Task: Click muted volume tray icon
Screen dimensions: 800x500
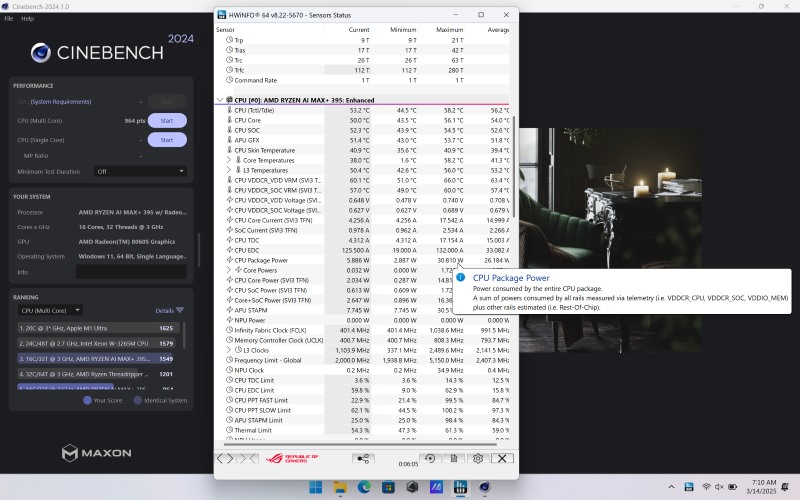Action: click(719, 487)
